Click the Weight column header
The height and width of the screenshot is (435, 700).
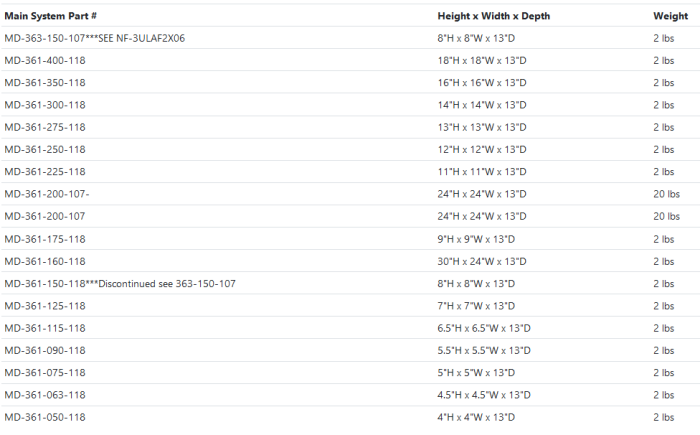click(x=668, y=16)
